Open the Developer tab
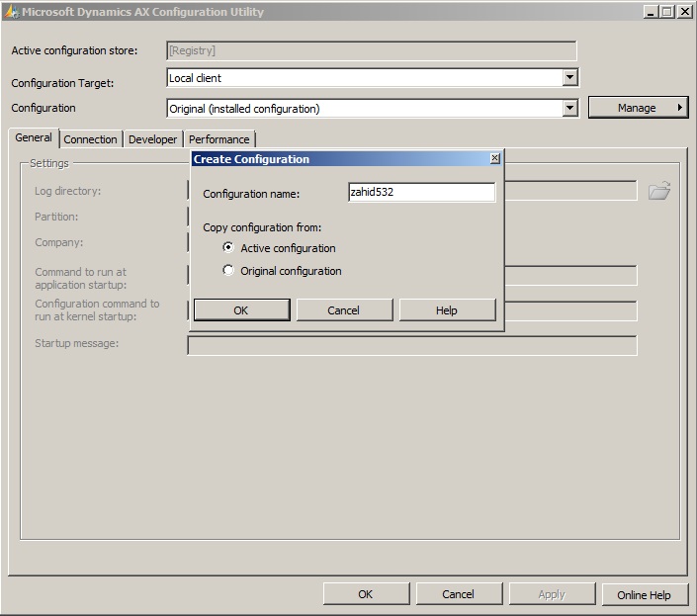697x616 pixels. coord(152,139)
